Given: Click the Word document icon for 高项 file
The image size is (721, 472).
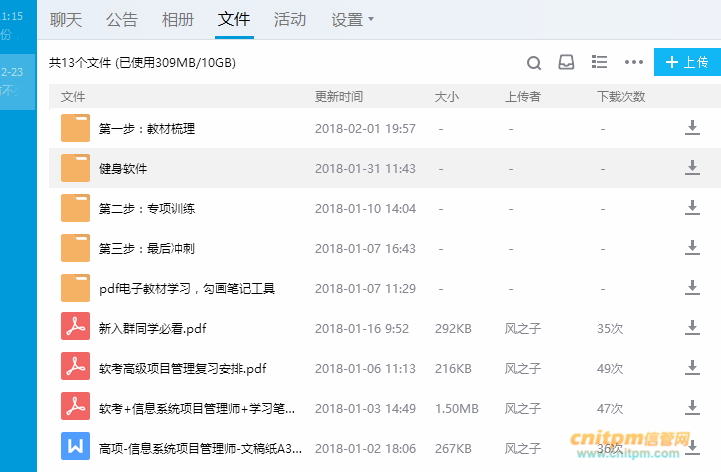Looking at the screenshot, I should coord(75,447).
